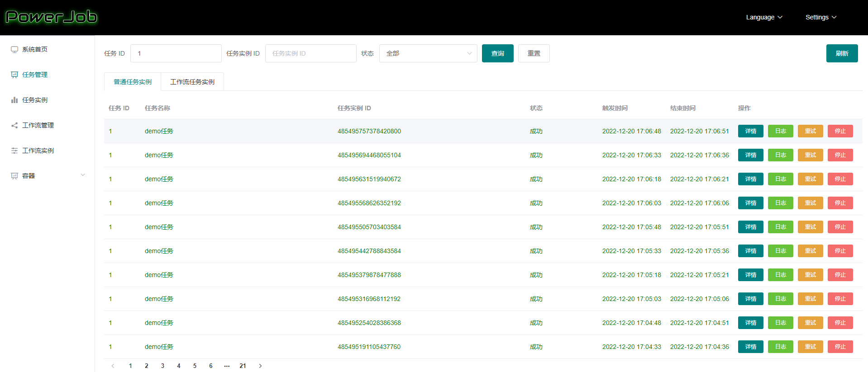
Task: Open 任务实例 in the sidebar
Action: (35, 100)
